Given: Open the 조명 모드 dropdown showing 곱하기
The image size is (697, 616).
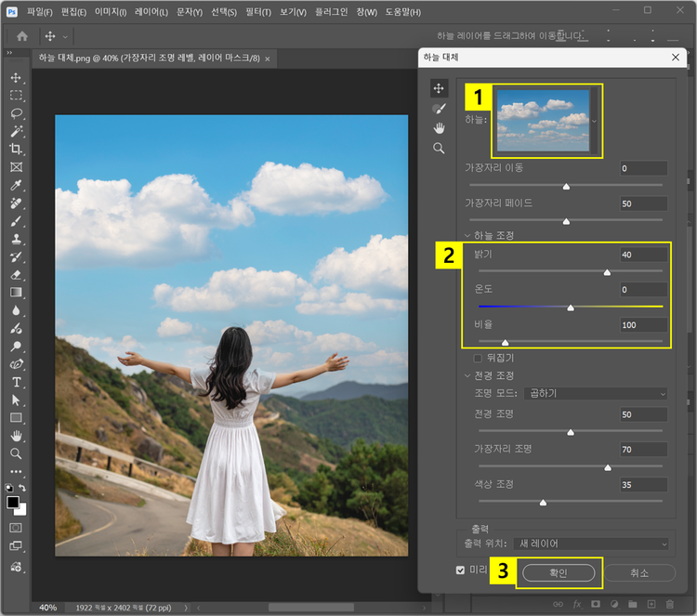Looking at the screenshot, I should pos(595,393).
